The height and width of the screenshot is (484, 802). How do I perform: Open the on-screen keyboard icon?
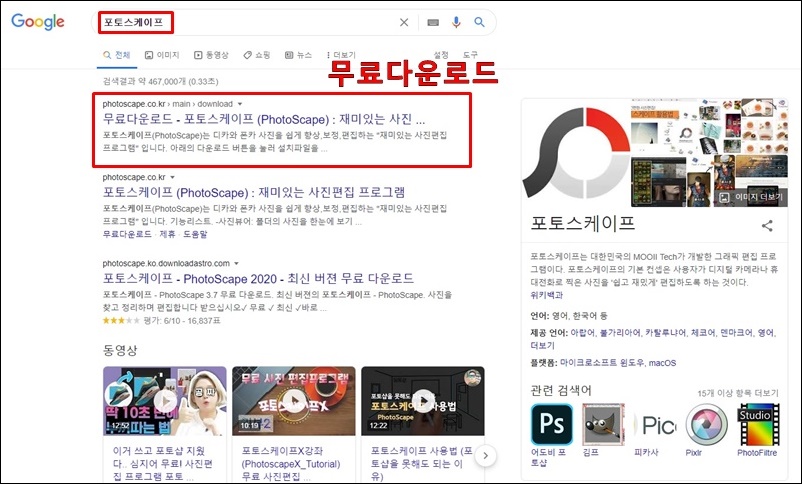[433, 22]
